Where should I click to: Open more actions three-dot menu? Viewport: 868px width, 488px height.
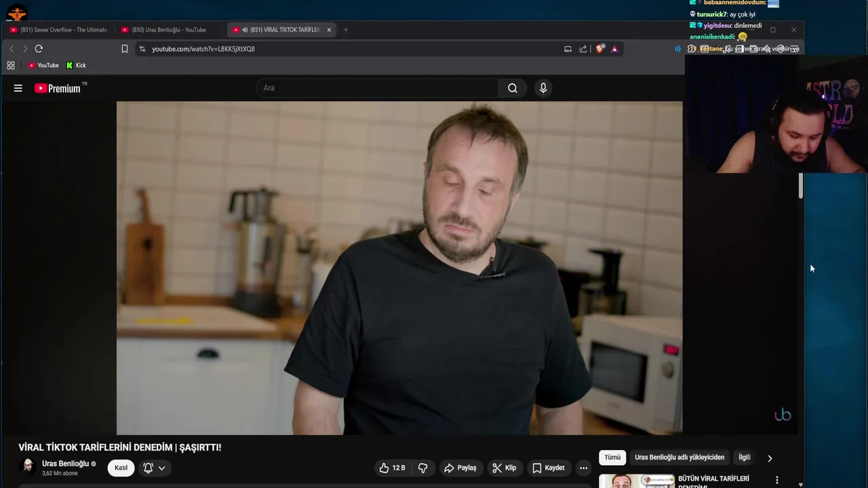point(583,468)
